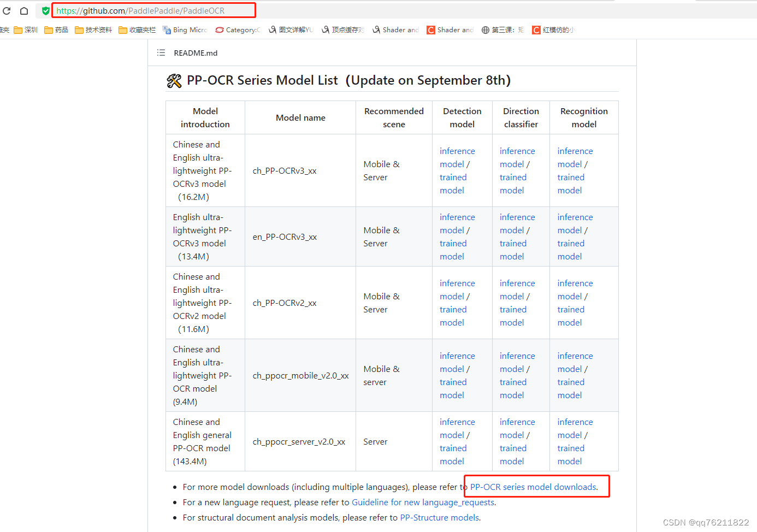Open PP-OCR series model downloads link

(533, 487)
